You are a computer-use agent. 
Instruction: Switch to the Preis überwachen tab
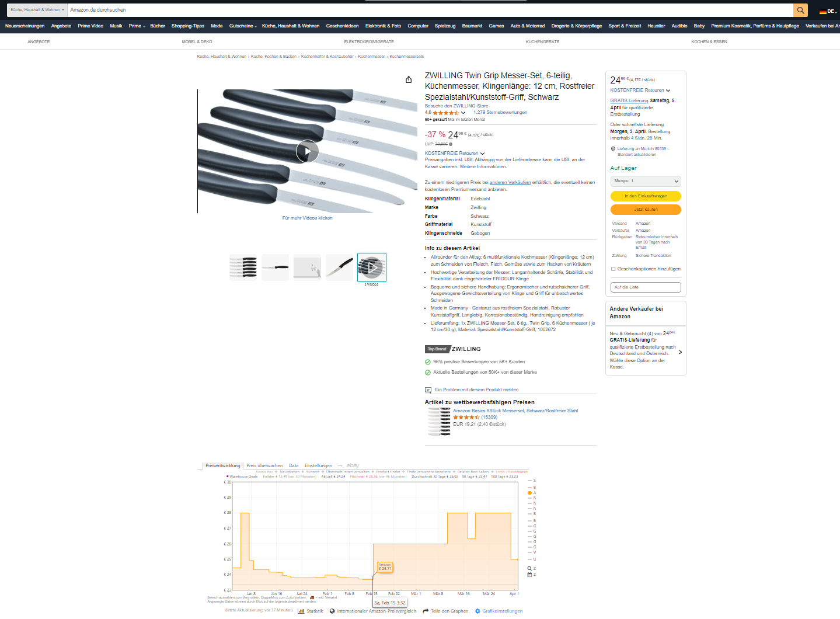click(x=264, y=465)
